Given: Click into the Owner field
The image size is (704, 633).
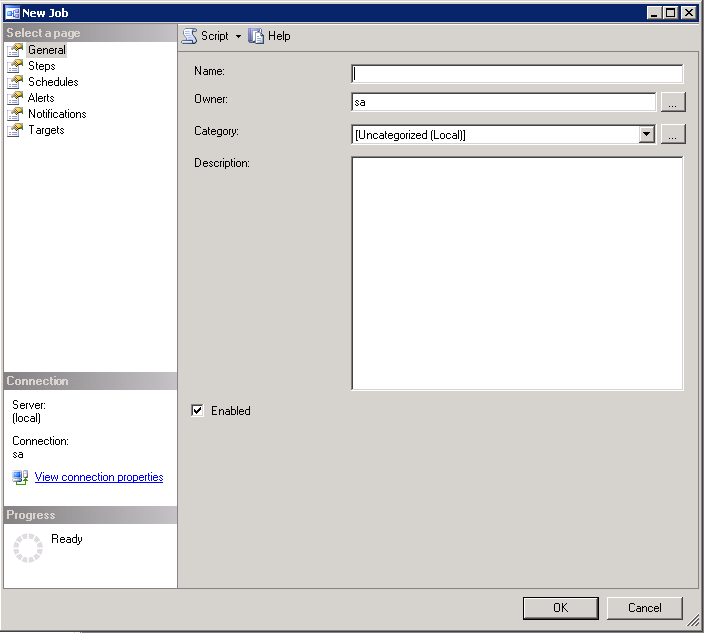Looking at the screenshot, I should (x=503, y=102).
